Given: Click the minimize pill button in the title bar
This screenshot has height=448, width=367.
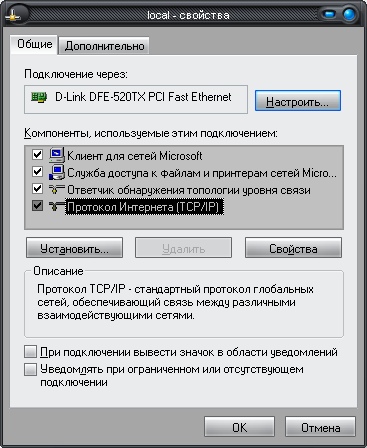Looking at the screenshot, I should pyautogui.click(x=329, y=14).
